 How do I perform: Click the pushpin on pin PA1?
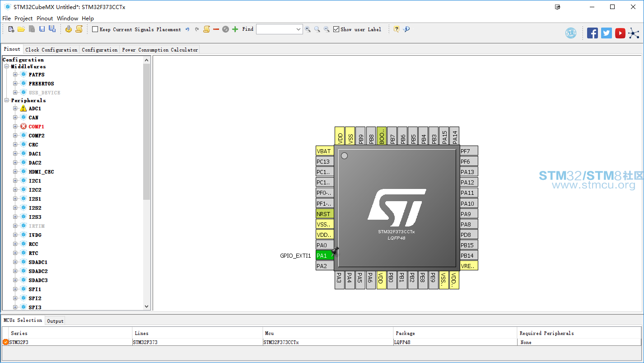(335, 251)
